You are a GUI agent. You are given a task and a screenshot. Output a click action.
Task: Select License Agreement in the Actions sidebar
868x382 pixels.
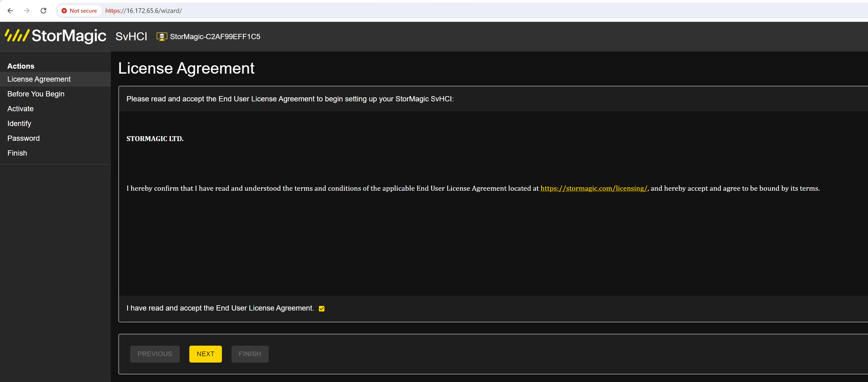pos(55,79)
